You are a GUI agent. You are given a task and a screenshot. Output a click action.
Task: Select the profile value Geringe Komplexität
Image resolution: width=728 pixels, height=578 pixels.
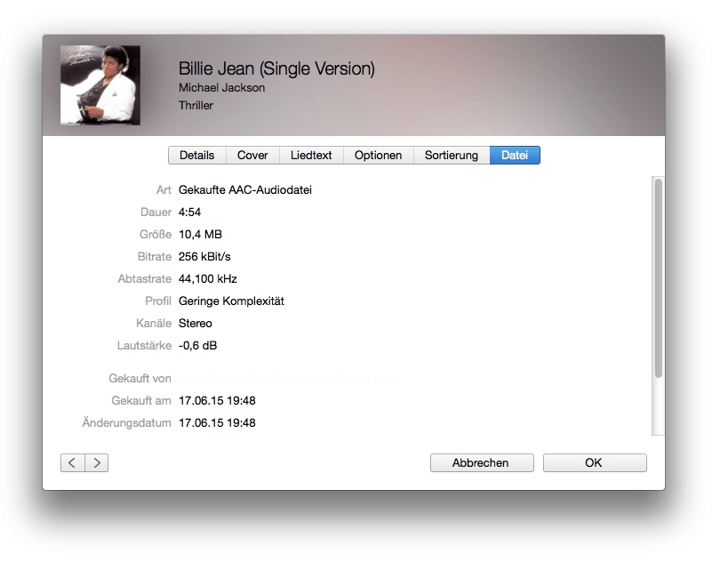coord(231,301)
